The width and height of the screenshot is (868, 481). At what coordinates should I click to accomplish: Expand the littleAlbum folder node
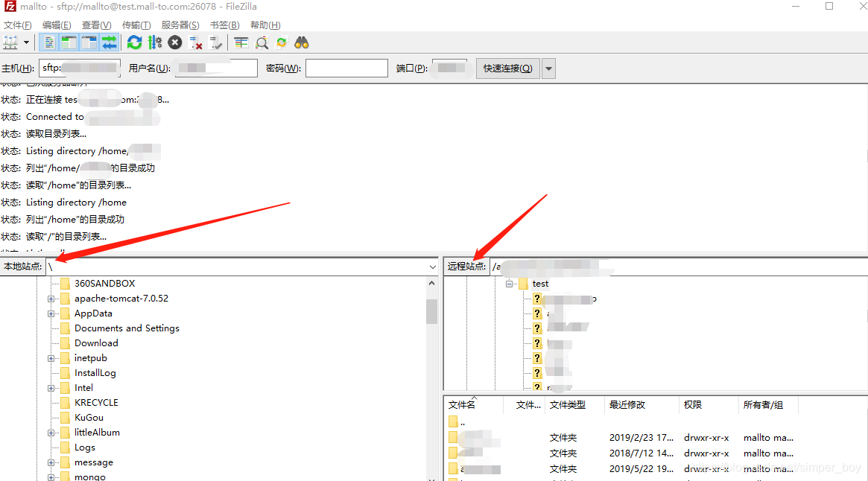click(51, 433)
